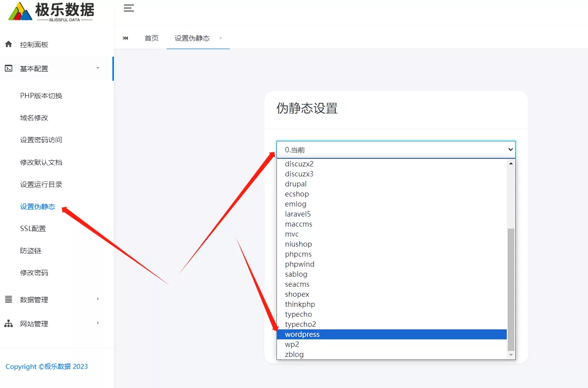Click the list icon beside 数据管理
This screenshot has height=388, width=588.
(9, 299)
